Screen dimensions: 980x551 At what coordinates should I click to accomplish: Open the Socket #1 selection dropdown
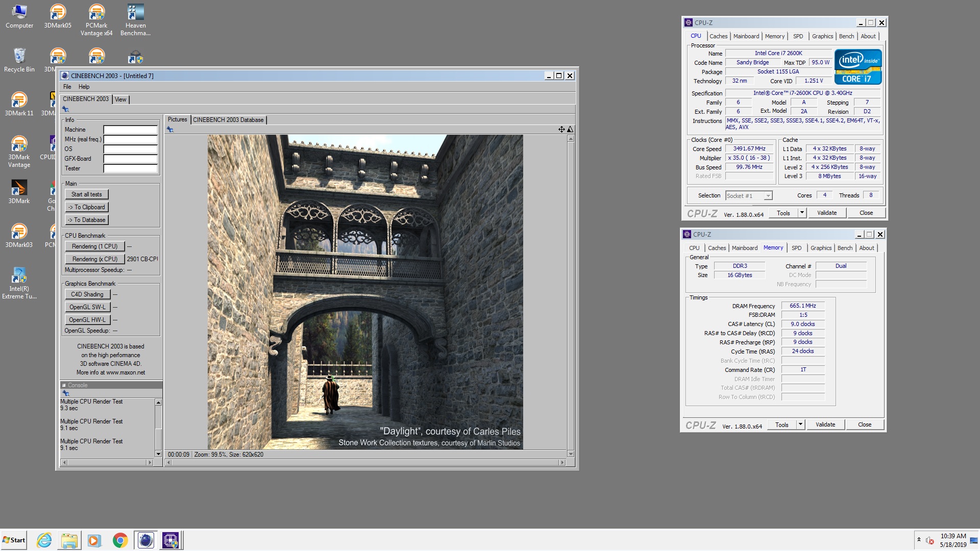coord(768,196)
